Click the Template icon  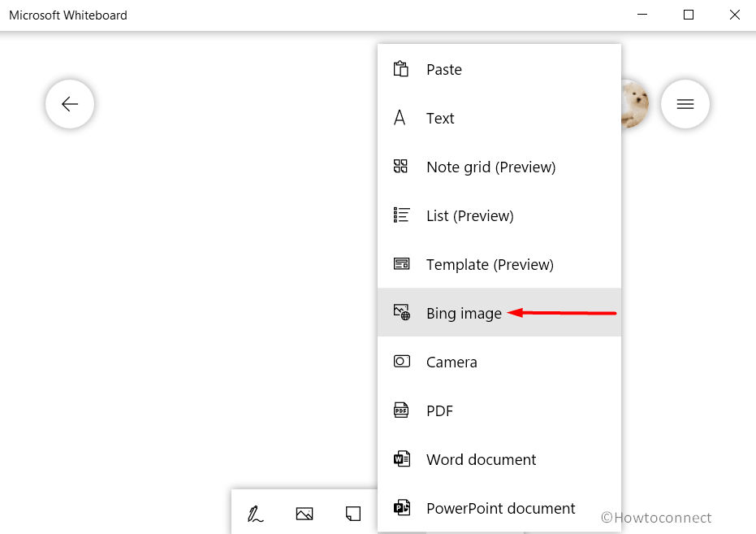401,264
